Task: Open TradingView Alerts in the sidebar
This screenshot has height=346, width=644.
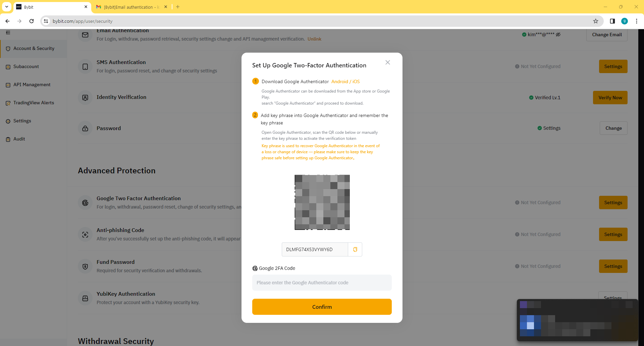Action: coord(34,103)
